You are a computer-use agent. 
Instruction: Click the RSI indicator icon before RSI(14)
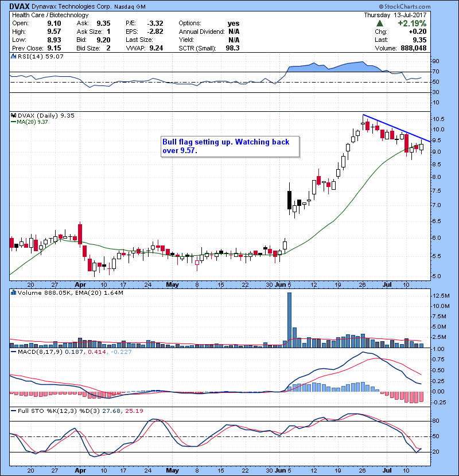click(x=13, y=56)
